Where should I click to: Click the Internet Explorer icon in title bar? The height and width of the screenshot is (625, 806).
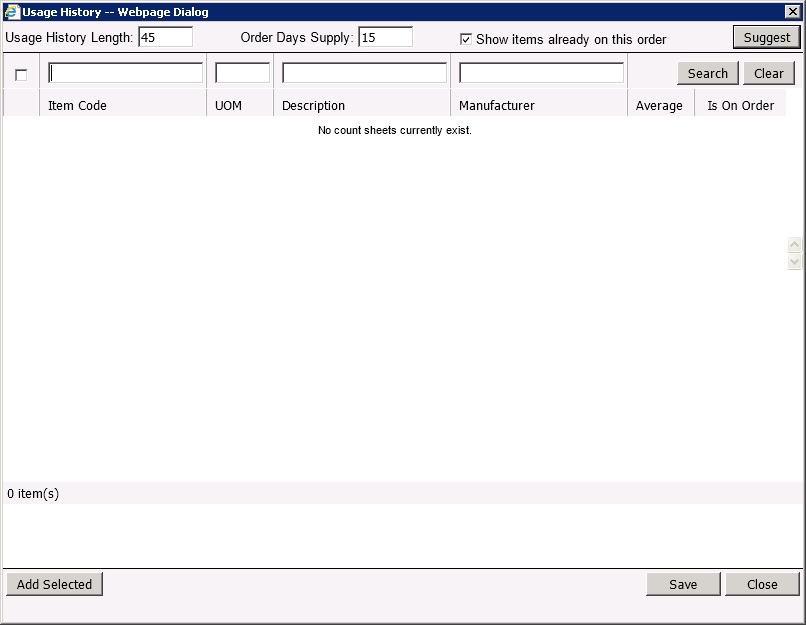point(12,12)
